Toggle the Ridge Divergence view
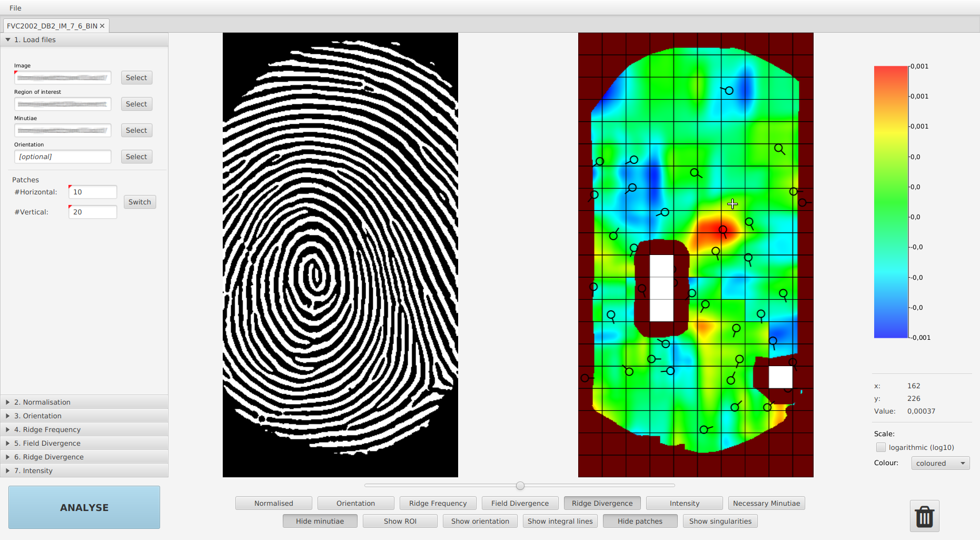 coord(602,503)
